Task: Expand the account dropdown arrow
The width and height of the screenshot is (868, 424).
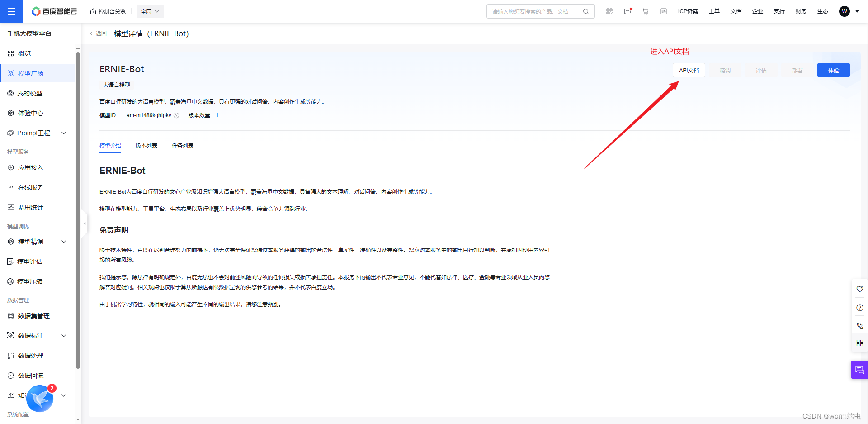Action: pyautogui.click(x=857, y=11)
